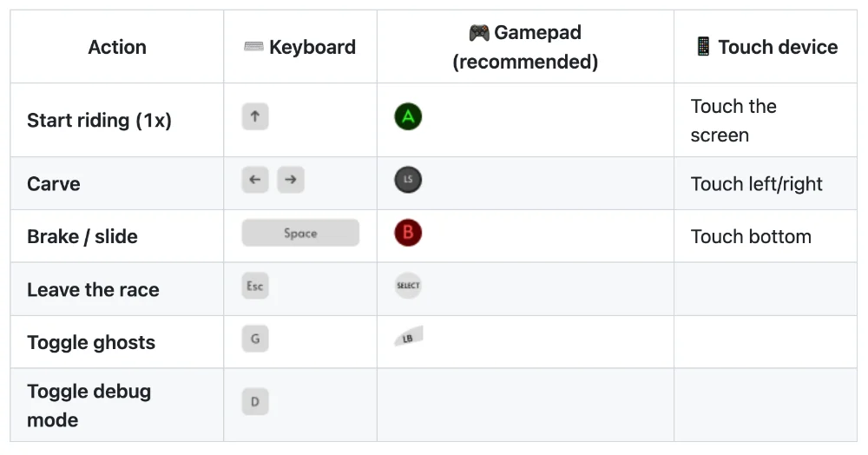Click the Space key icon
The height and width of the screenshot is (455, 868).
[300, 233]
